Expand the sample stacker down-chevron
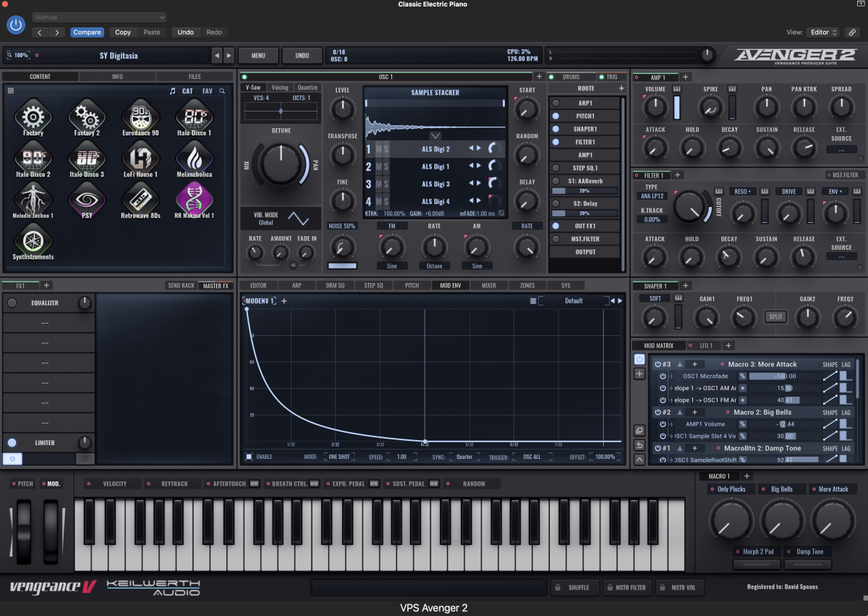The image size is (868, 616). point(435,135)
